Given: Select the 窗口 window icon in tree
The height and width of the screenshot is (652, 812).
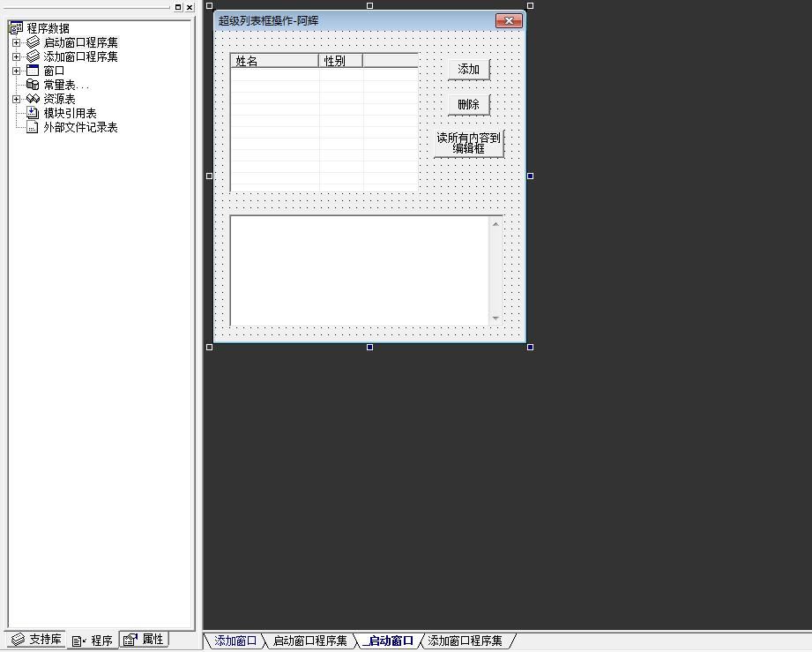Looking at the screenshot, I should [33, 71].
